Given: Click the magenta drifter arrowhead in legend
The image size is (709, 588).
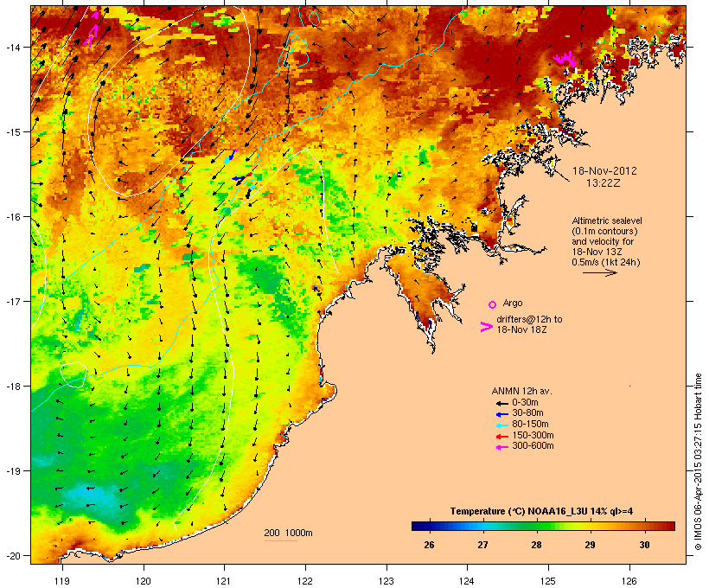Looking at the screenshot, I should tap(487, 327).
